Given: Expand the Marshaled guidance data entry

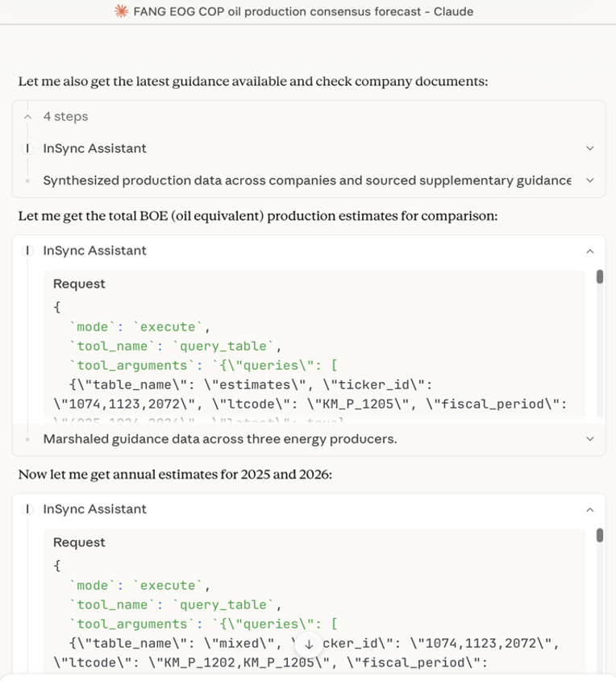Looking at the screenshot, I should pyautogui.click(x=589, y=439).
